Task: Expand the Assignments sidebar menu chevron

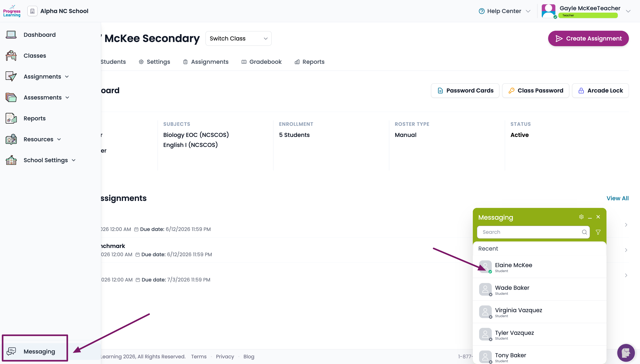Action: pos(67,77)
